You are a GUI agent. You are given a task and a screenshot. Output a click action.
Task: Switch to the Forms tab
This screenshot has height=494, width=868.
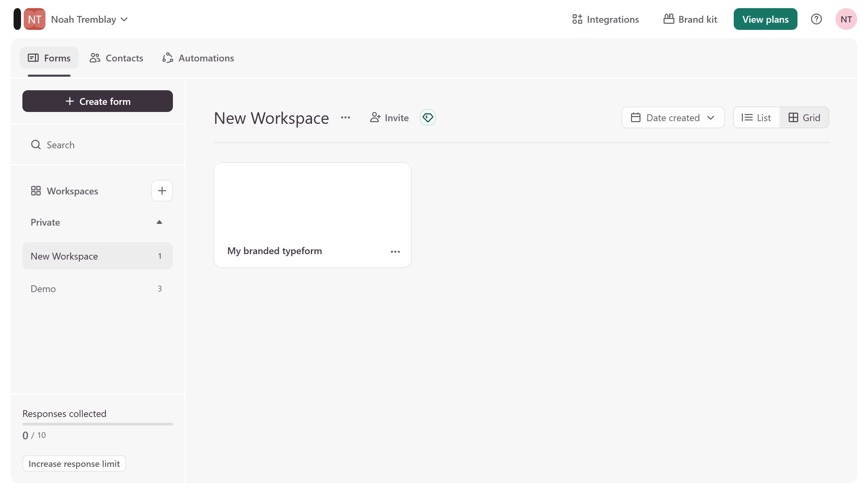tap(49, 58)
